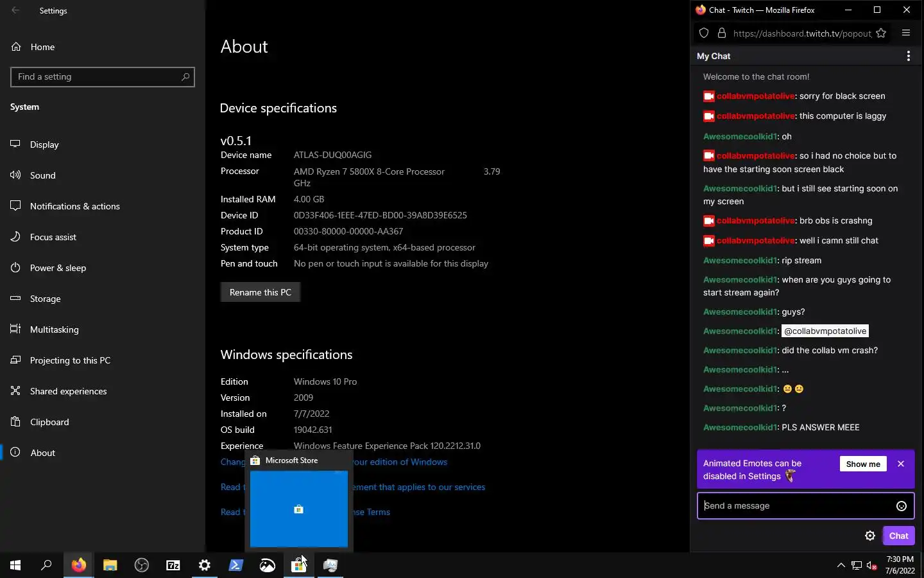
Task: Click the Settings gear taskbar icon
Action: tap(204, 565)
